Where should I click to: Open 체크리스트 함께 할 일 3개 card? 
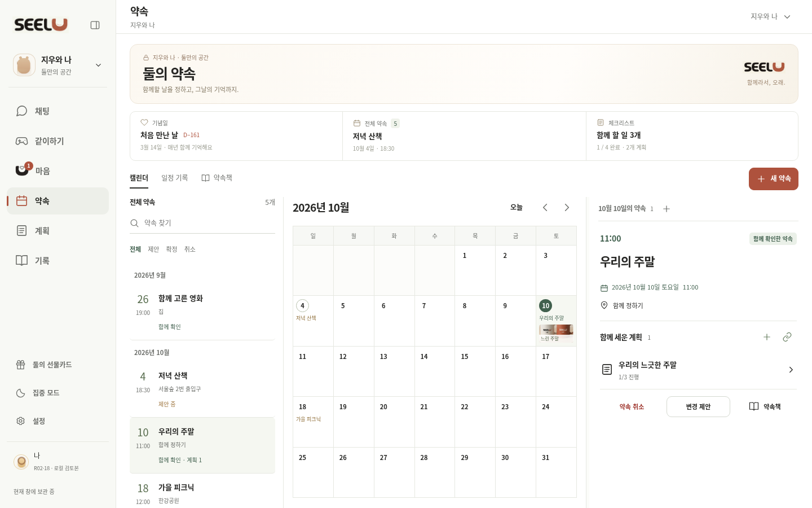click(692, 136)
